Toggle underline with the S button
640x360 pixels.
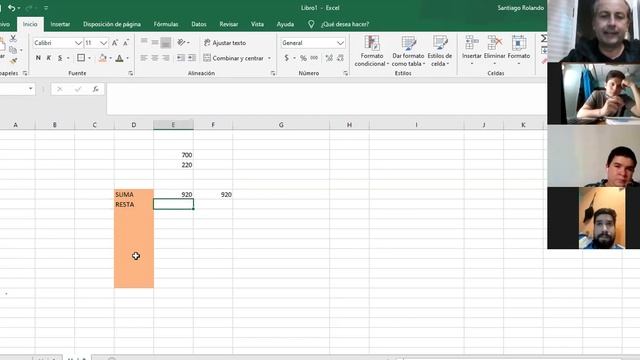(x=60, y=58)
